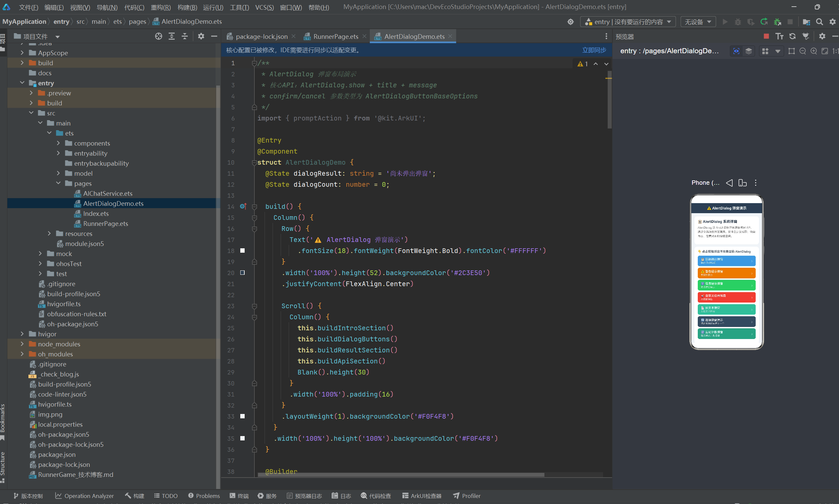839x504 pixels.
Task: Zoom out the preview
Action: (x=803, y=51)
